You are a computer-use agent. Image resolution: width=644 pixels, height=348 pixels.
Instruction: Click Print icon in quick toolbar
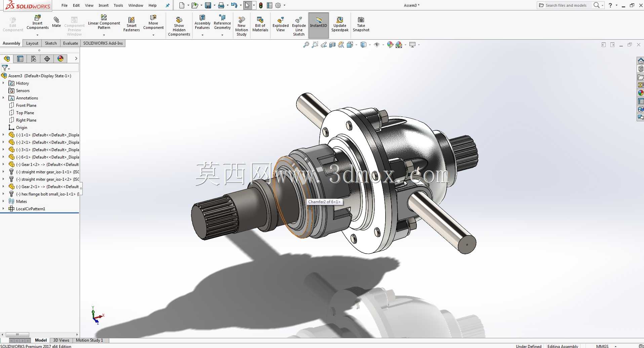tap(221, 5)
